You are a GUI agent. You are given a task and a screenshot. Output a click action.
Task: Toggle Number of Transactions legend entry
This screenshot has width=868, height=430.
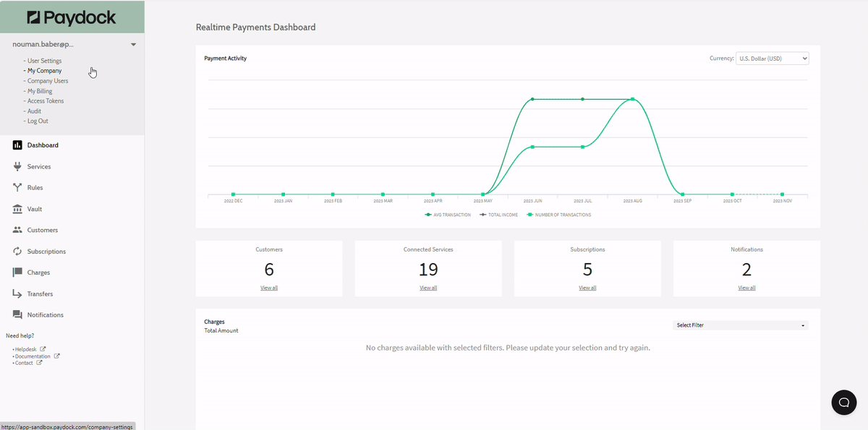[x=558, y=215]
